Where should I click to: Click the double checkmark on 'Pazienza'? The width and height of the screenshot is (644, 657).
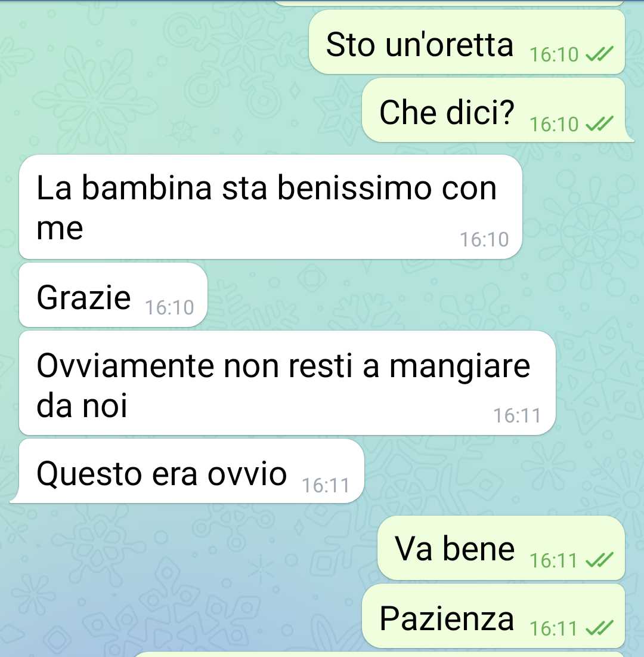click(x=599, y=628)
